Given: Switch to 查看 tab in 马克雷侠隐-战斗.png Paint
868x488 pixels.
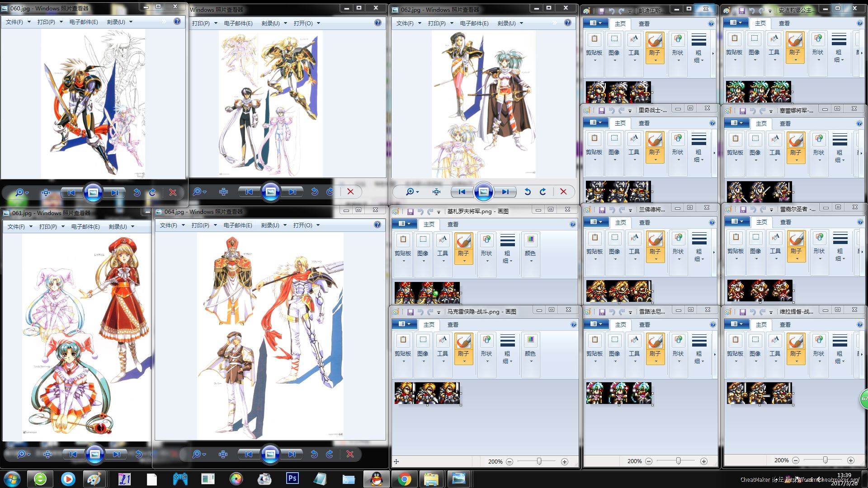Looking at the screenshot, I should click(453, 324).
